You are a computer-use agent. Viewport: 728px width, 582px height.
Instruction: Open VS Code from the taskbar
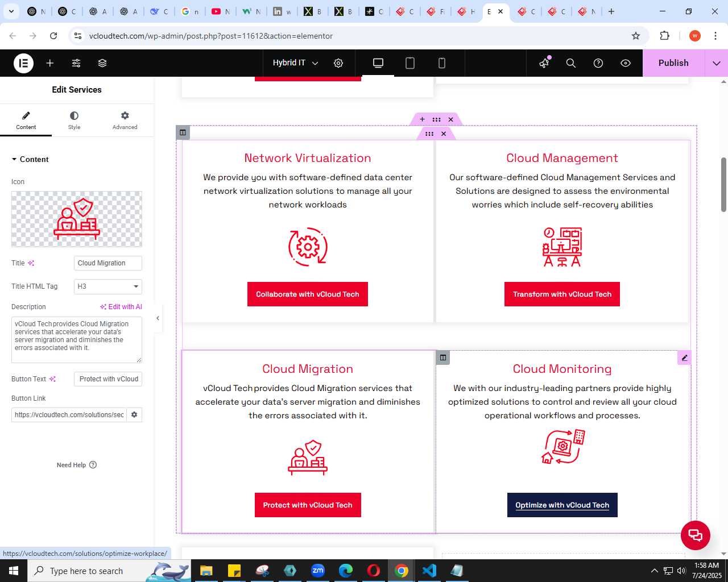[429, 571]
